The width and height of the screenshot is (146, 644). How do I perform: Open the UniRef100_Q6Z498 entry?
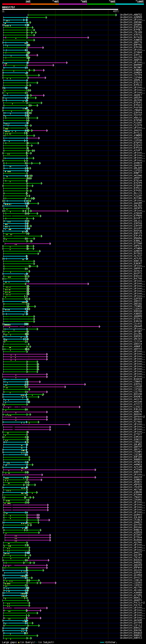point(131,100)
